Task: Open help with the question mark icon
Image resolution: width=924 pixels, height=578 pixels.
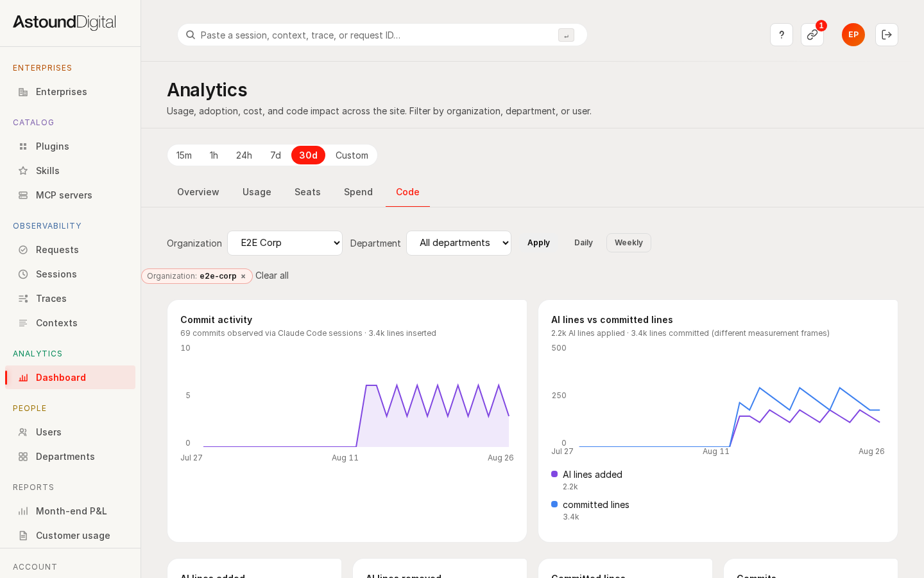Action: tap(782, 35)
